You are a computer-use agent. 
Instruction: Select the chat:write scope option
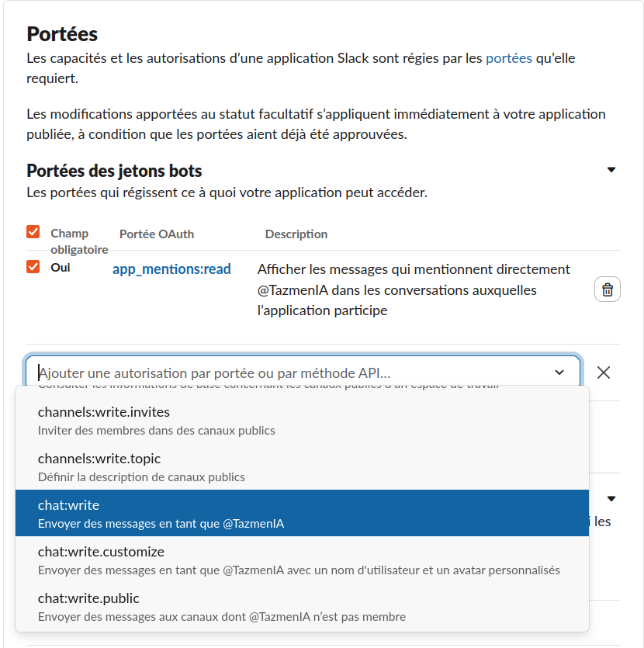(302, 513)
